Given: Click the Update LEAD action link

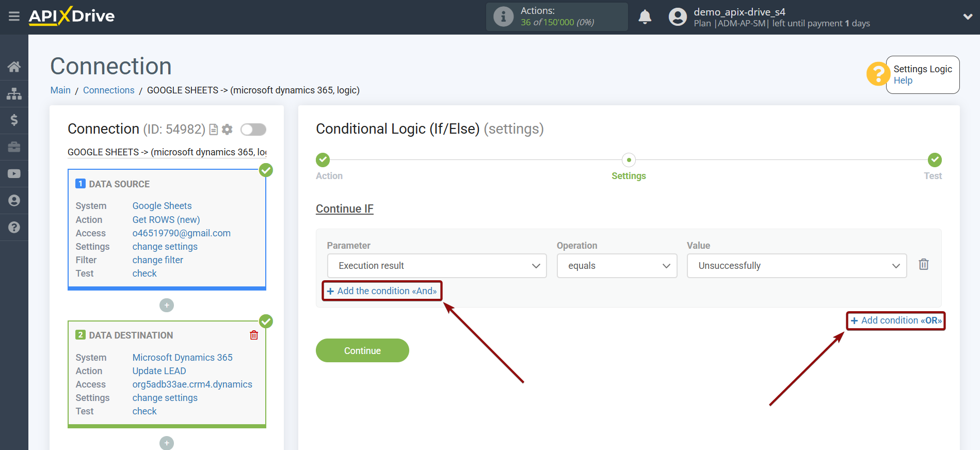Looking at the screenshot, I should tap(159, 371).
